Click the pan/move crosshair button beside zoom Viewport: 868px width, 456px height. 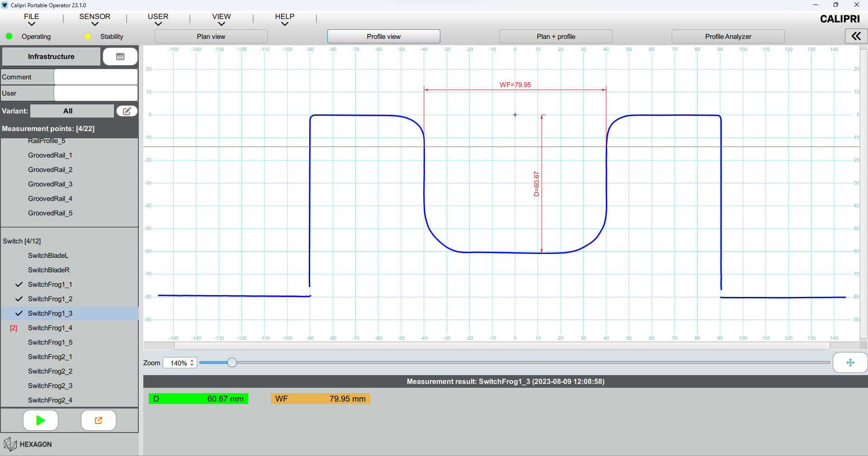(850, 362)
